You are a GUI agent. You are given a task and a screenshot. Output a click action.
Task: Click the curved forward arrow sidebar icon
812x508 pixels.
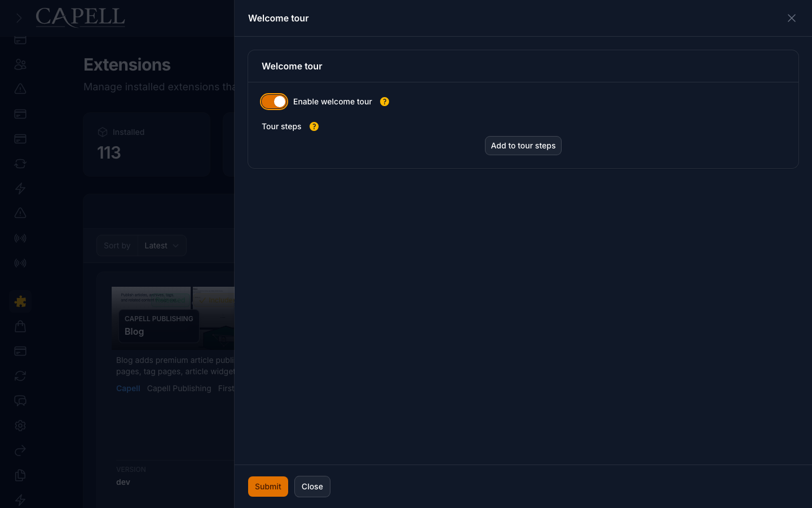tap(20, 450)
